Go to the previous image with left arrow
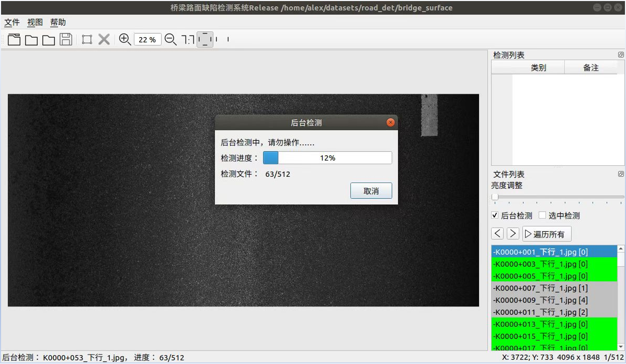Screen dimensions: 626x364 point(498,234)
